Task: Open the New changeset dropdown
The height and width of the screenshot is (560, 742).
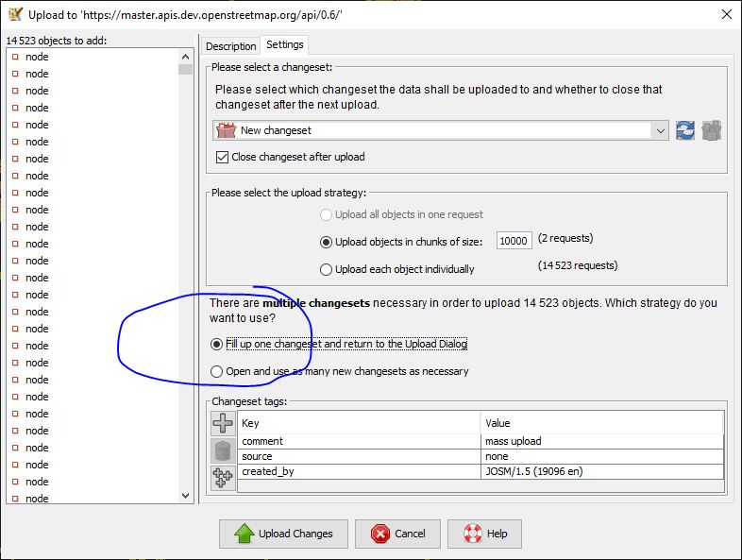Action: [660, 130]
